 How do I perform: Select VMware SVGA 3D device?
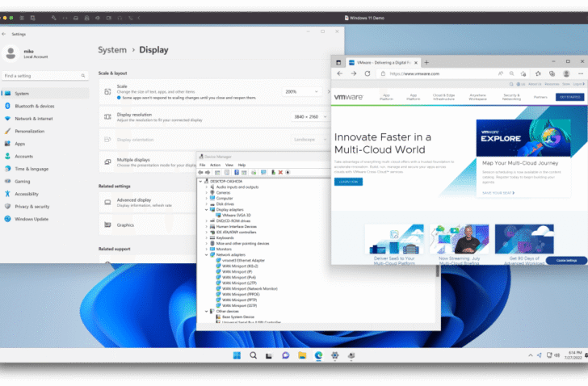236,215
